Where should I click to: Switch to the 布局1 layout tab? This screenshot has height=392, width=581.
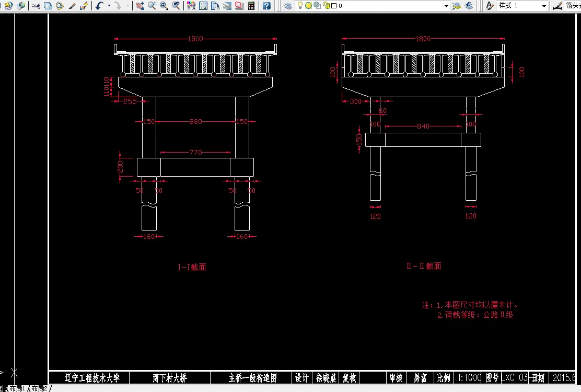(x=17, y=388)
